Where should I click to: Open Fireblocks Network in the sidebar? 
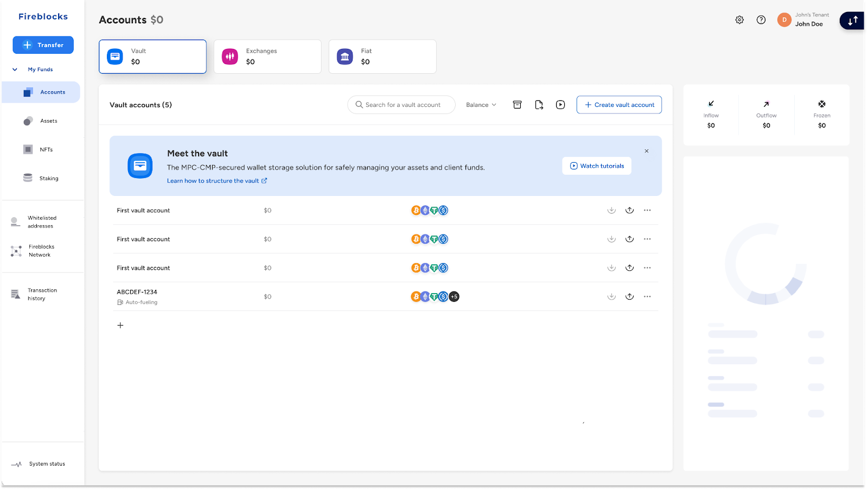[41, 251]
